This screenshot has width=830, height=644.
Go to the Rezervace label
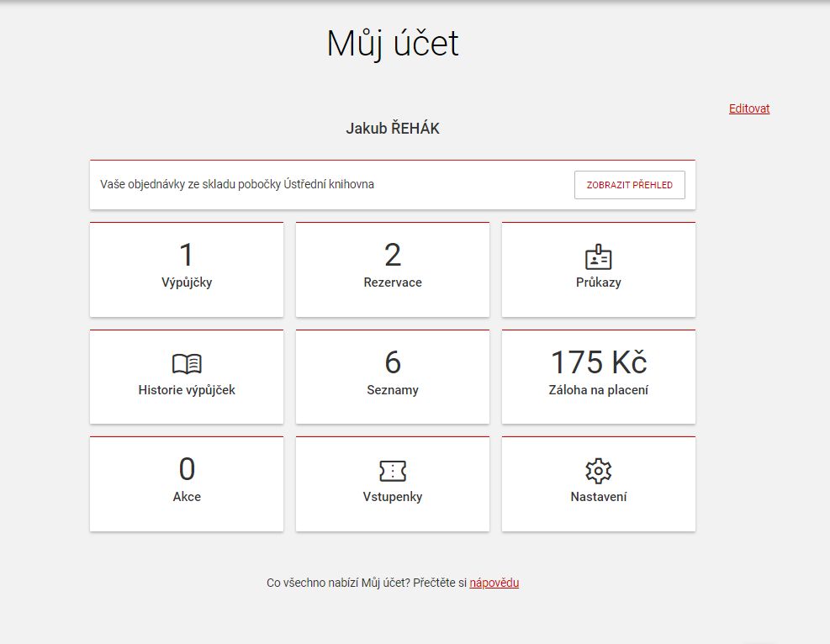pos(393,282)
